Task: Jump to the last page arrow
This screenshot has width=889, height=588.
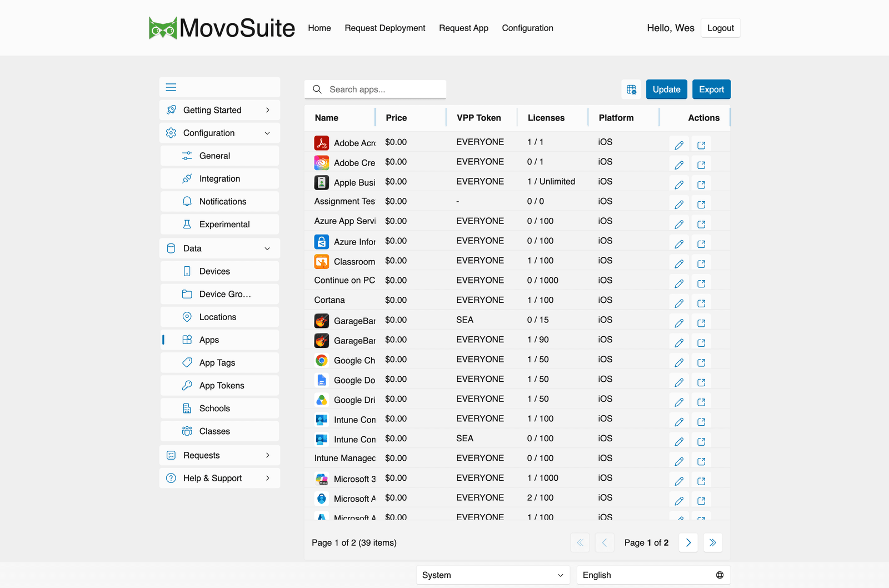Action: point(713,542)
